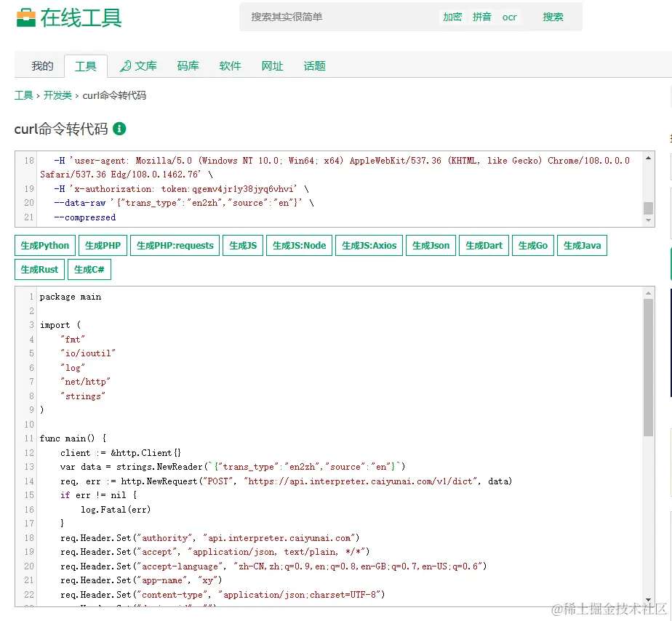The height and width of the screenshot is (621, 672).
Task: Click the --data-raw line in curl input
Action: (184, 203)
